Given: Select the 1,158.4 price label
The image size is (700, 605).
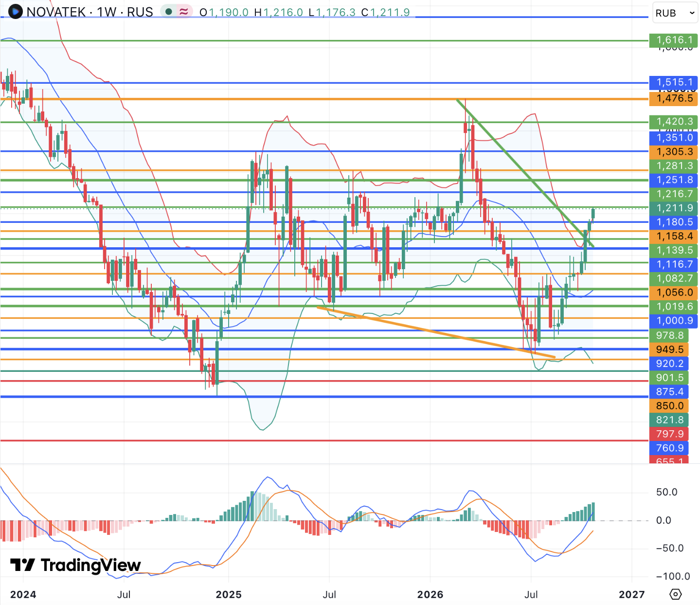Looking at the screenshot, I should click(x=674, y=237).
